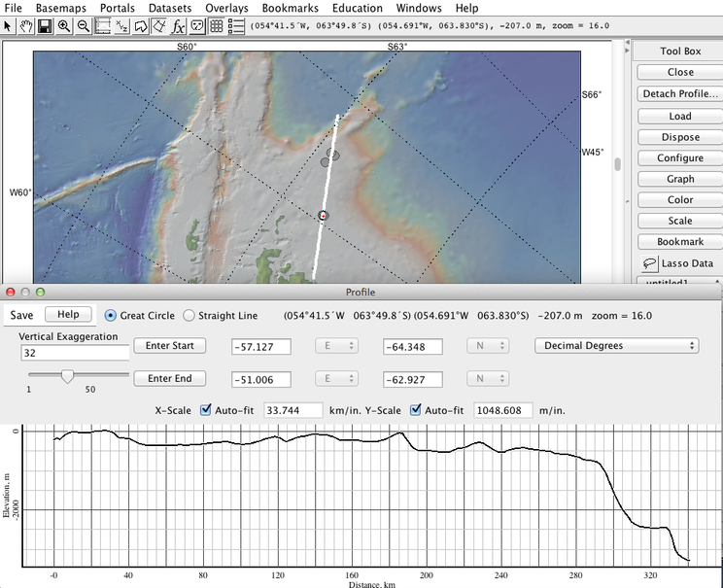The image size is (723, 588).
Task: Click the floppy disk save icon
Action: (45, 25)
